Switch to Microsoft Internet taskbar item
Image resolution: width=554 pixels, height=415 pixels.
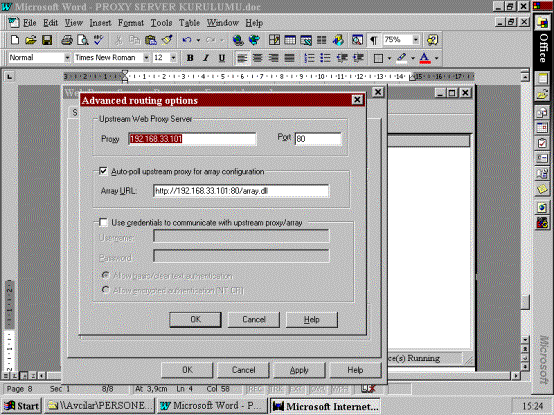point(325,406)
